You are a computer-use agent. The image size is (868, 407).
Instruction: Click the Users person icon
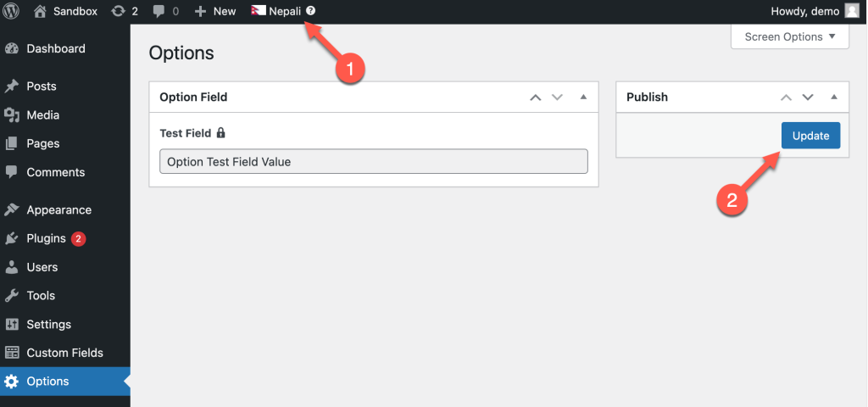(x=12, y=267)
